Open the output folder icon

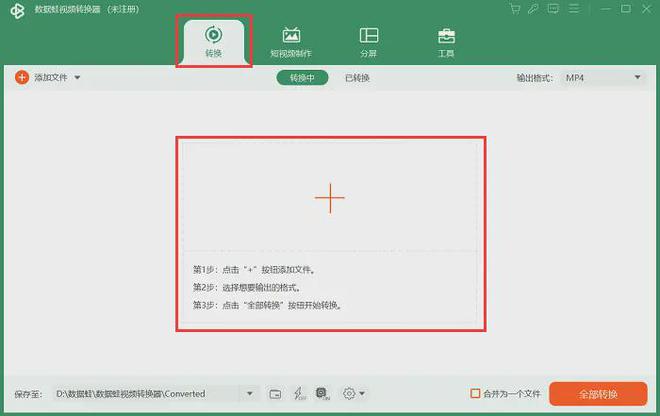point(275,394)
